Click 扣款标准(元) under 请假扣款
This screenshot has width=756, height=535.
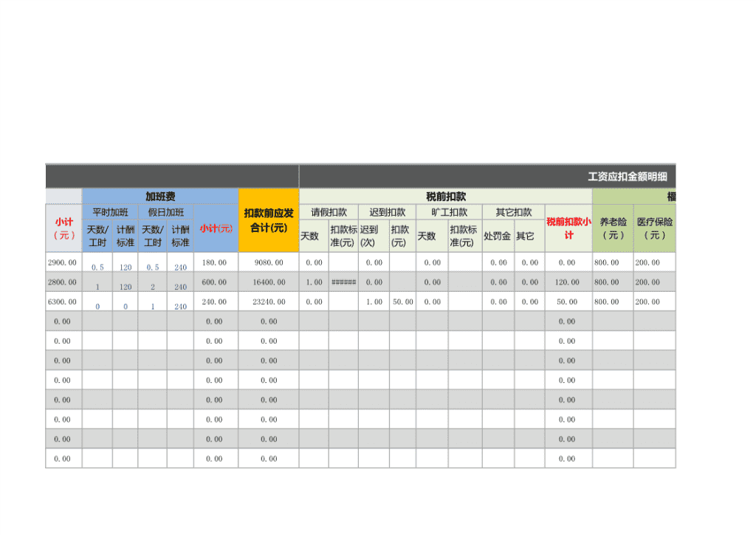344,236
